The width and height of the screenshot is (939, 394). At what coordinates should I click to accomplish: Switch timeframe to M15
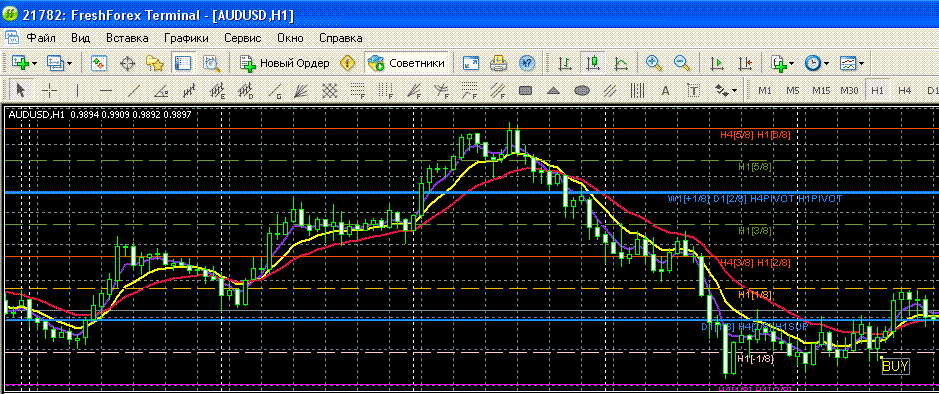821,90
